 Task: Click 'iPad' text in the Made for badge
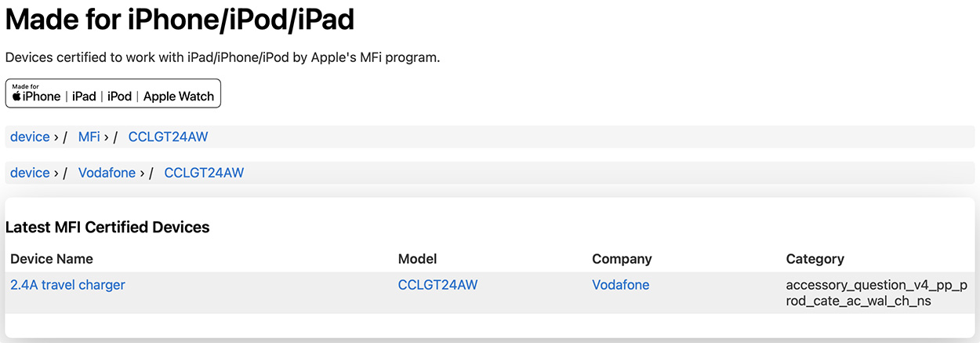[84, 97]
